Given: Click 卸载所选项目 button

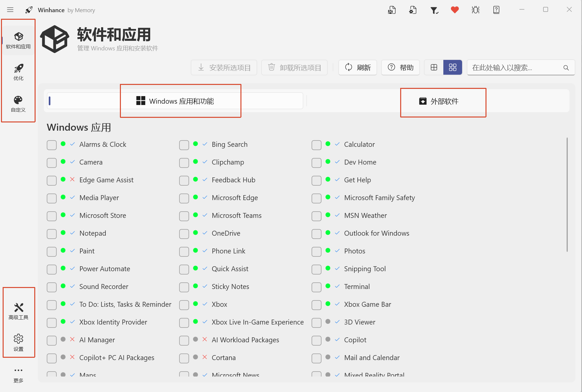Looking at the screenshot, I should tap(294, 67).
